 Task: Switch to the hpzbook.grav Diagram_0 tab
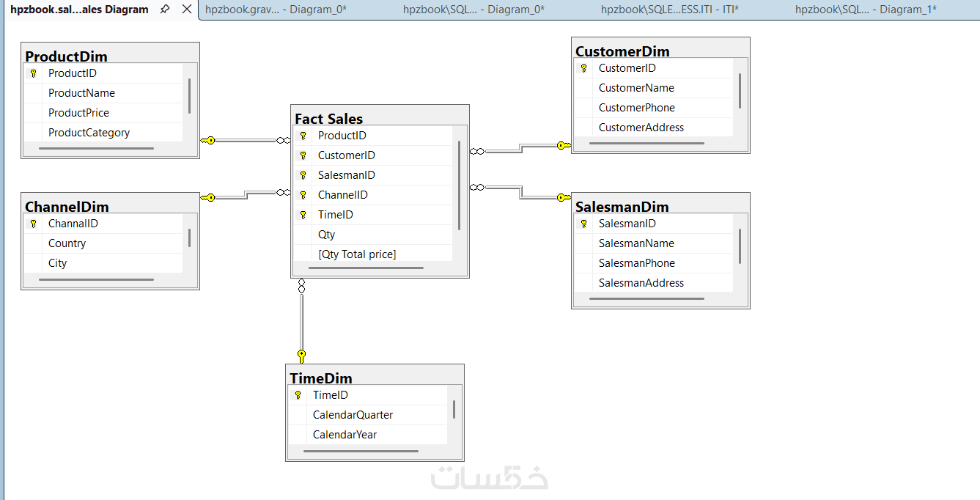(x=276, y=10)
